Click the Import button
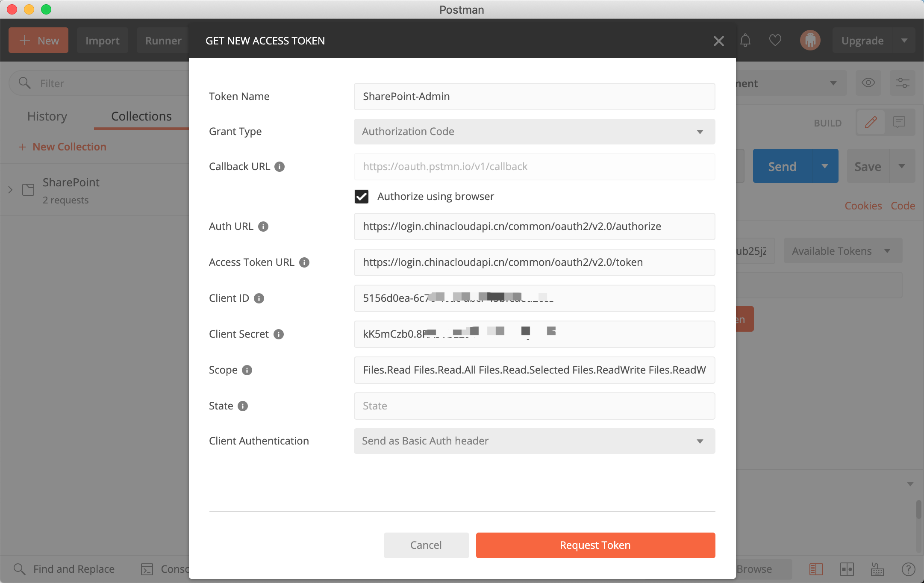924x583 pixels. (x=103, y=41)
